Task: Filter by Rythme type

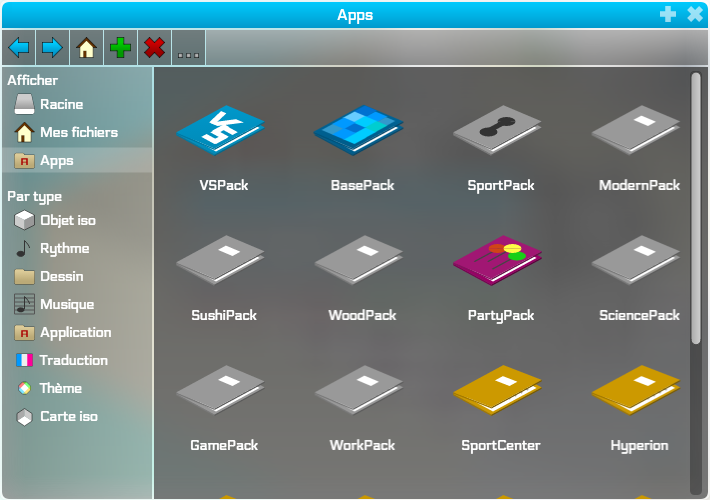Action: (x=77, y=249)
